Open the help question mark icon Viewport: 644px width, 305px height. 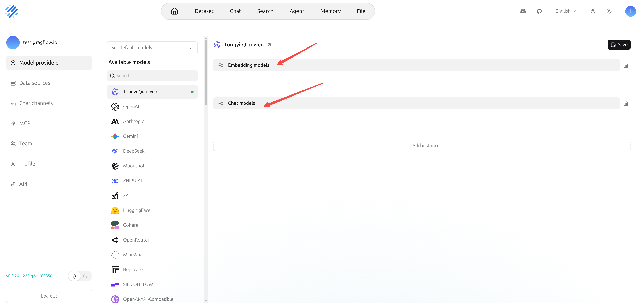[x=593, y=11]
